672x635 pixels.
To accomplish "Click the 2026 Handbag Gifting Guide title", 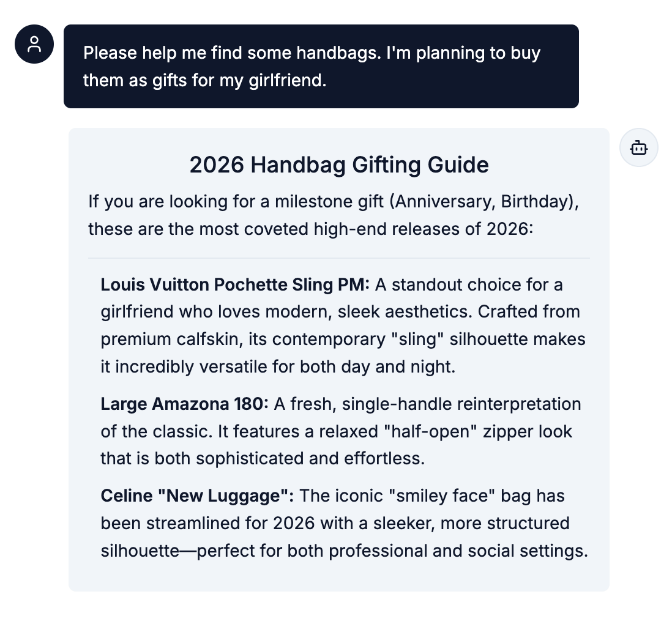I will pos(339,165).
